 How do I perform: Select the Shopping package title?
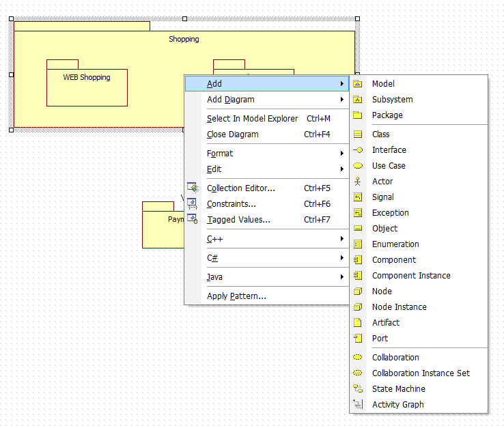point(184,39)
